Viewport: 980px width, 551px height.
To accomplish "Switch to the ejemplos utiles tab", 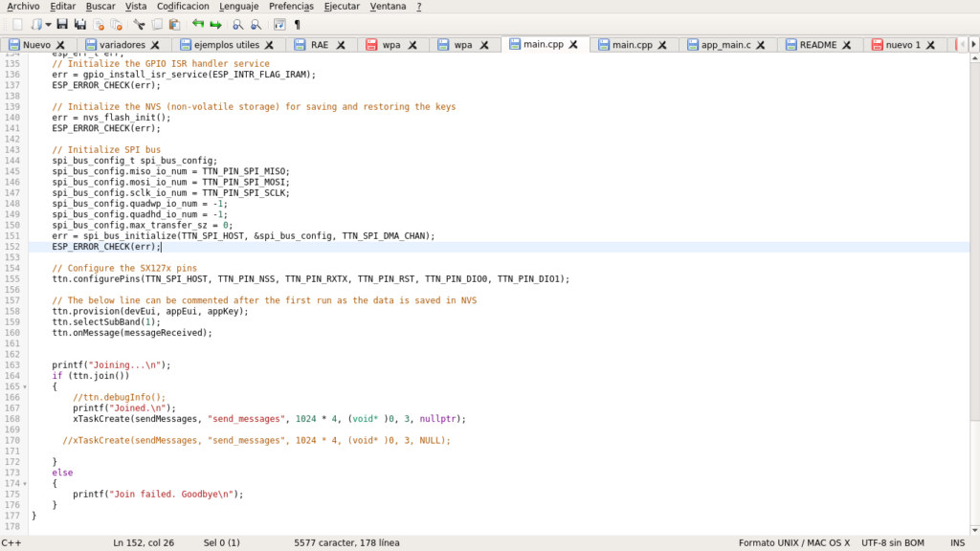I will [x=226, y=45].
